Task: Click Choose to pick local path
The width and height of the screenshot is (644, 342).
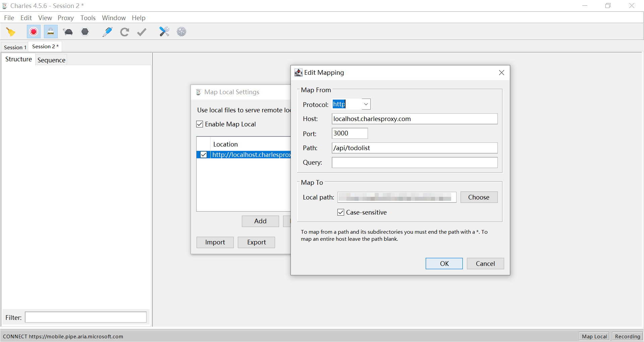Action: (x=479, y=197)
